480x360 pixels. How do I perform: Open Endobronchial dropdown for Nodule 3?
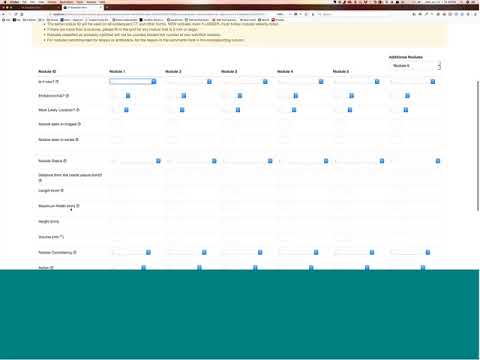tap(232, 96)
